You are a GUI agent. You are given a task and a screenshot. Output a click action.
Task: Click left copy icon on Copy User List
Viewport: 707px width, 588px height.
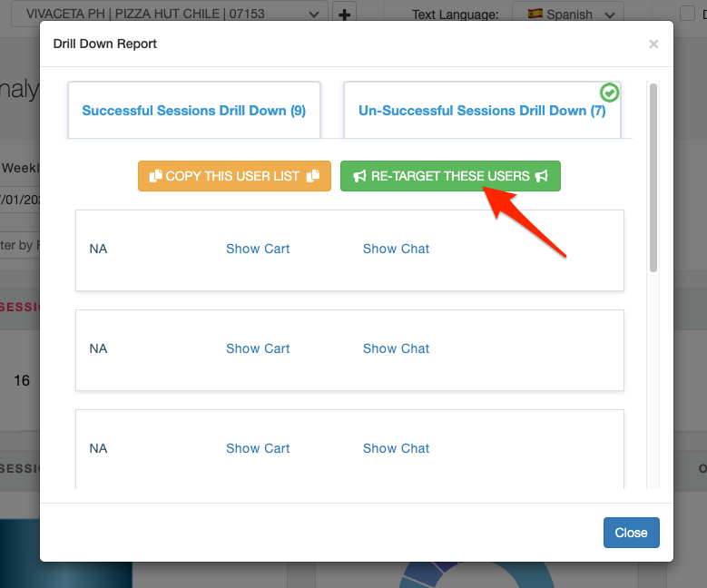point(155,176)
